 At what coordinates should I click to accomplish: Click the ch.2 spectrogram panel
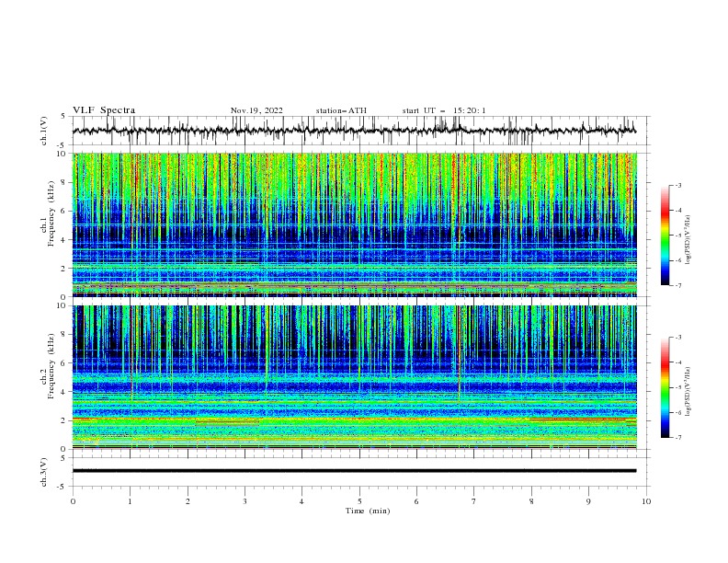tap(354, 377)
